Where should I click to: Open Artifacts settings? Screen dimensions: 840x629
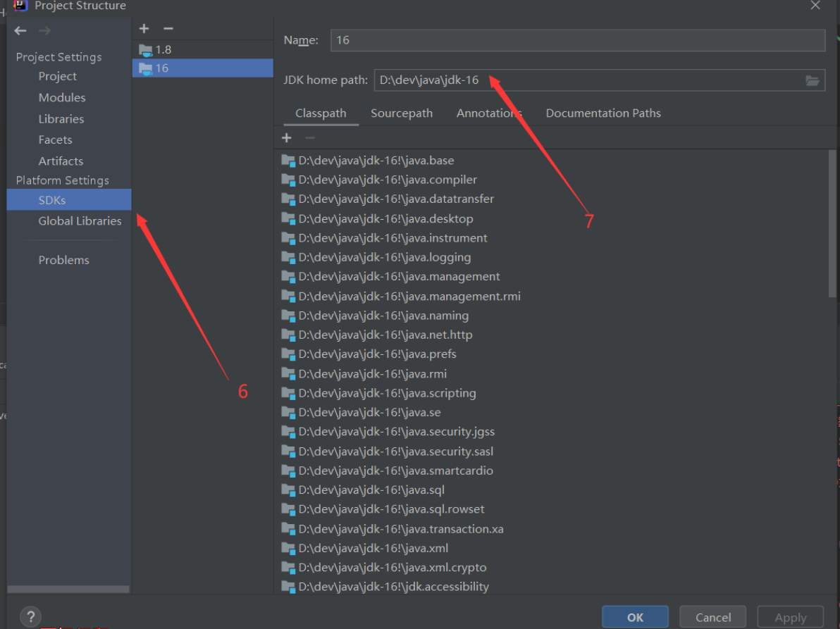(x=61, y=162)
